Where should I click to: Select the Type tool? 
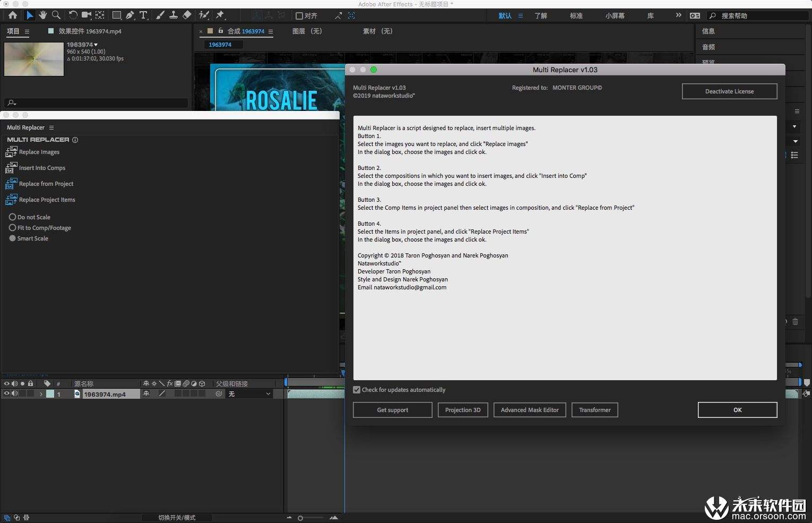(143, 15)
